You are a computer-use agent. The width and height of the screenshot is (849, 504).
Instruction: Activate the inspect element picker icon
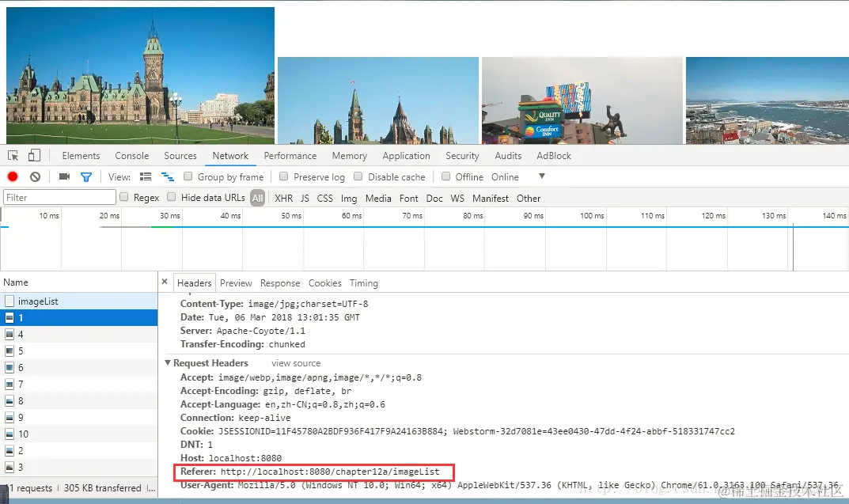pos(13,156)
